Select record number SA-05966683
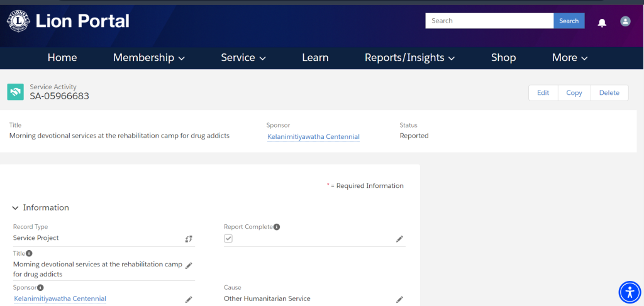Image resolution: width=644 pixels, height=306 pixels. click(x=60, y=96)
